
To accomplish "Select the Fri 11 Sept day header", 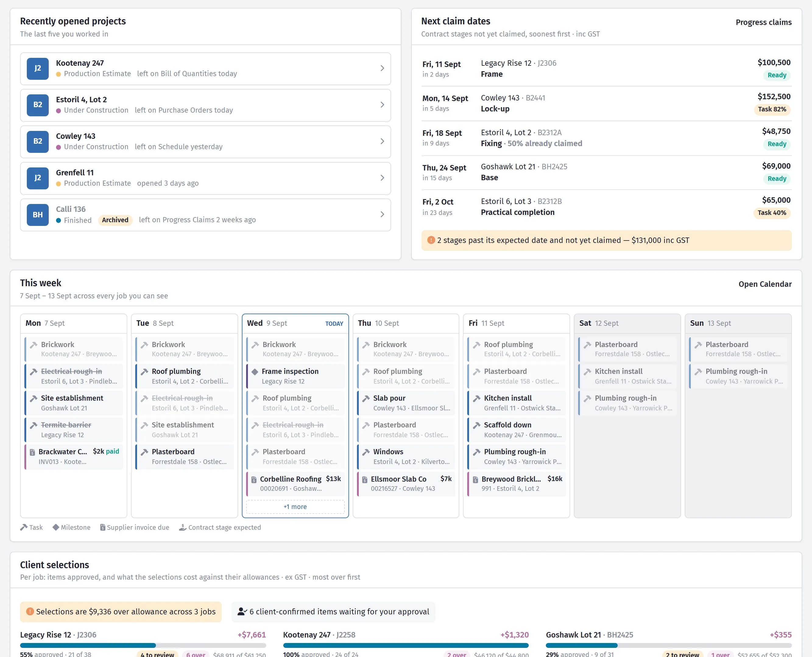I will pos(516,323).
